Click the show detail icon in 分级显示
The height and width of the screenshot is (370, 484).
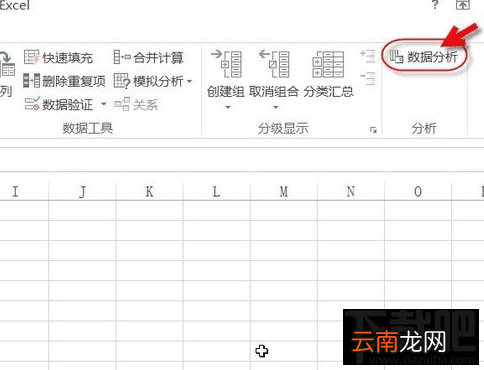click(368, 56)
